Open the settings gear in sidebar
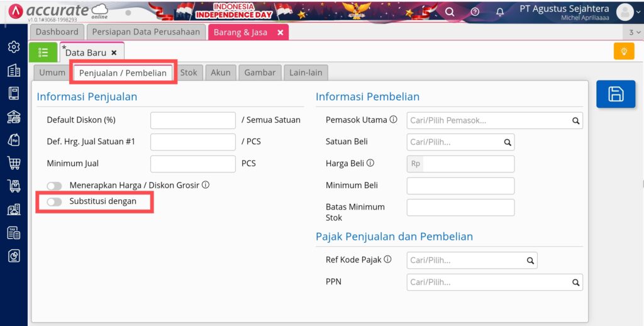The height and width of the screenshot is (326, 644). (13, 47)
